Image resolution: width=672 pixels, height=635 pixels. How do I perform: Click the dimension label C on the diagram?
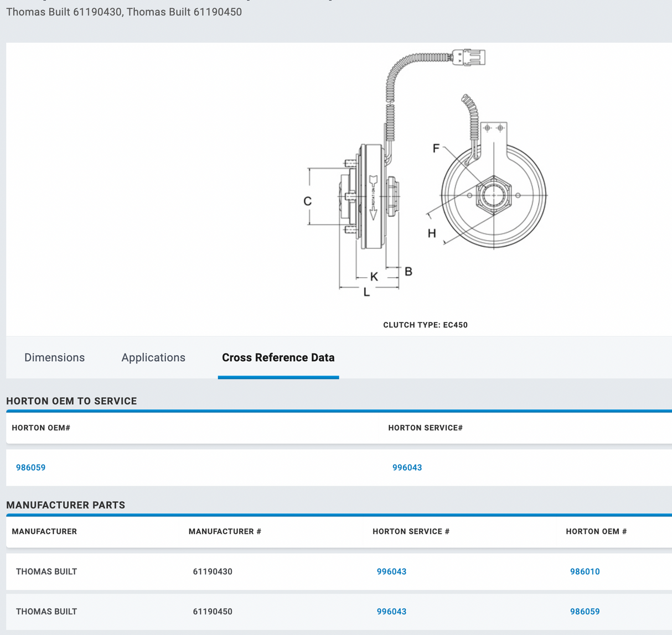click(308, 201)
